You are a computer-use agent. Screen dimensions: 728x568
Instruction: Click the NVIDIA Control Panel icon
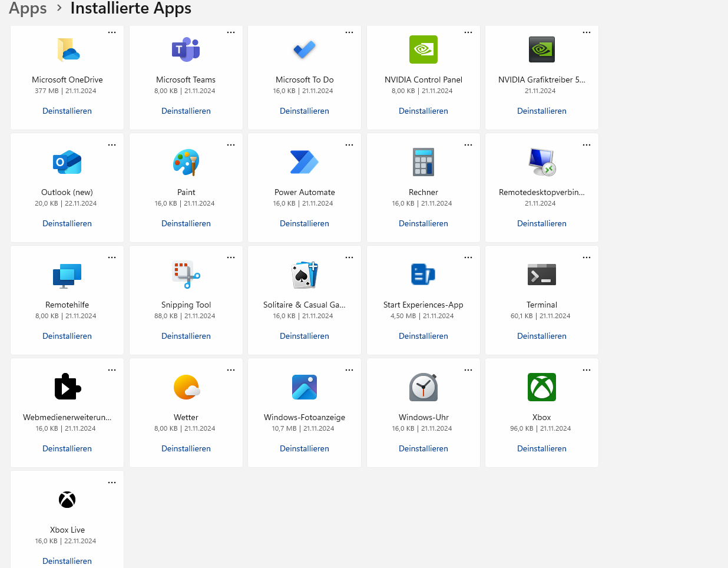point(423,49)
